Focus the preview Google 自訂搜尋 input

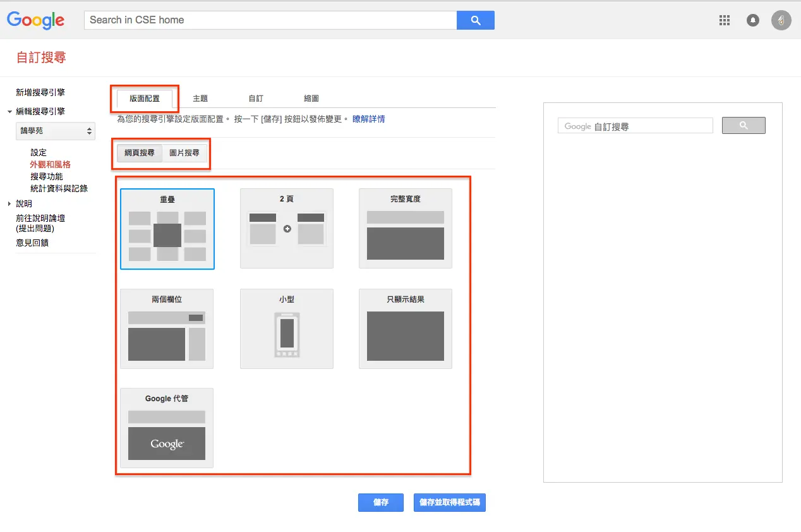point(635,126)
